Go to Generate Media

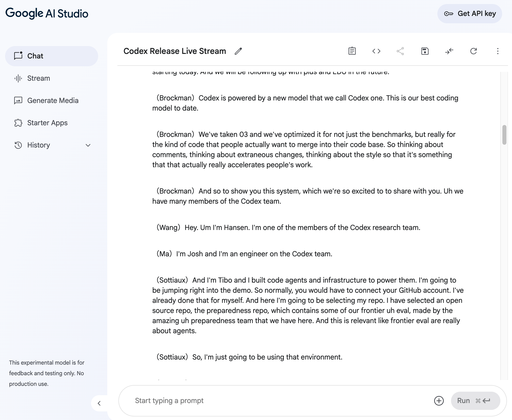[53, 100]
